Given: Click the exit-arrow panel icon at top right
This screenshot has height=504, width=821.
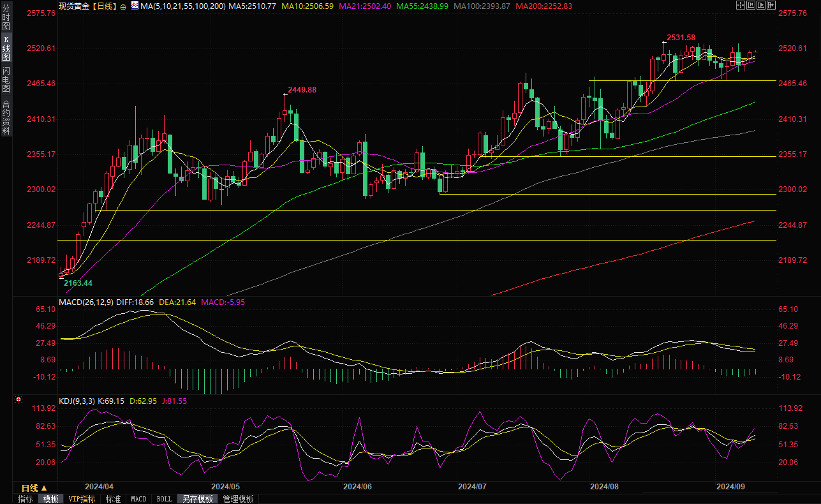Looking at the screenshot, I should click(x=771, y=5).
